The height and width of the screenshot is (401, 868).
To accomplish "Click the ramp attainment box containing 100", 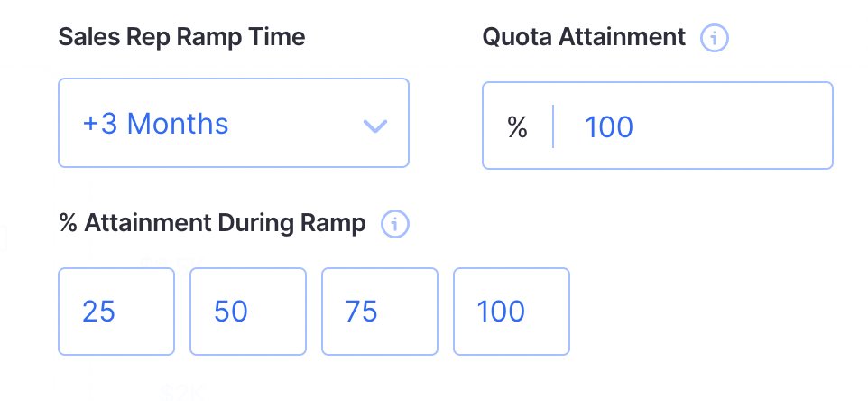I will pyautogui.click(x=512, y=312).
